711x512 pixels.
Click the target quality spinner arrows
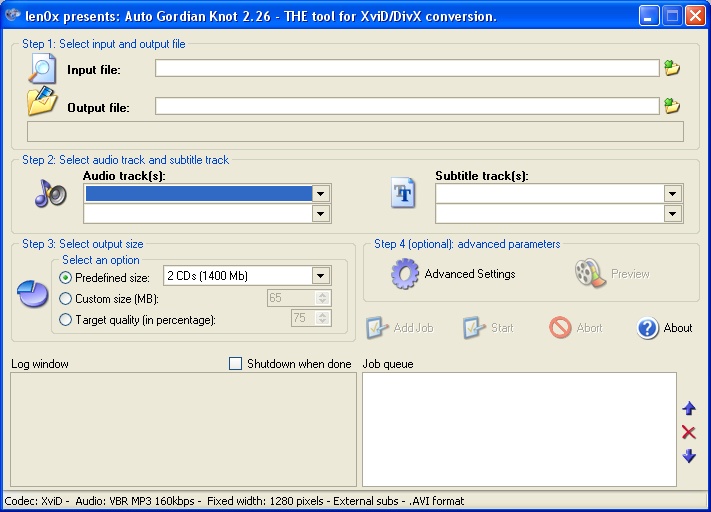[322, 318]
